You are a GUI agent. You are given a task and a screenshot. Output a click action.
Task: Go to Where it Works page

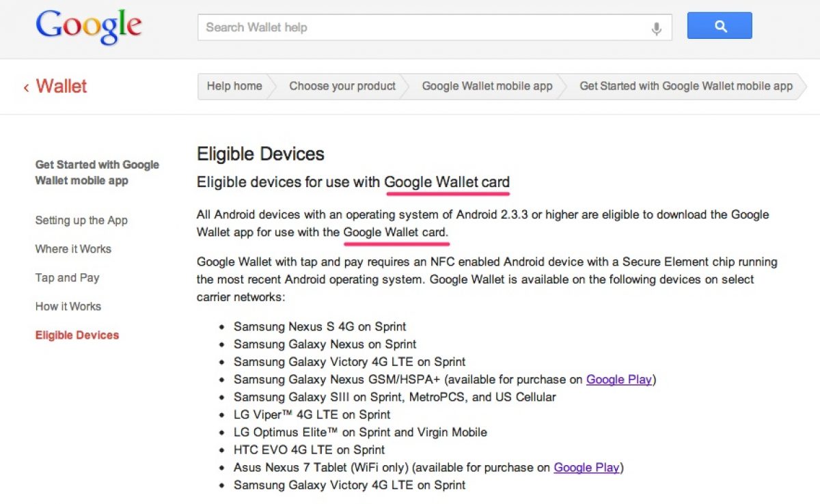pos(73,249)
